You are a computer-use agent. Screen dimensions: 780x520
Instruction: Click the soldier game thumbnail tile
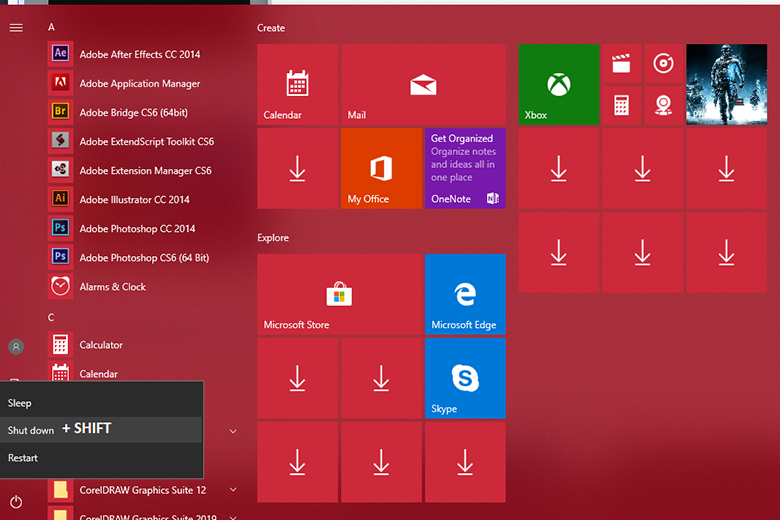pyautogui.click(x=726, y=84)
